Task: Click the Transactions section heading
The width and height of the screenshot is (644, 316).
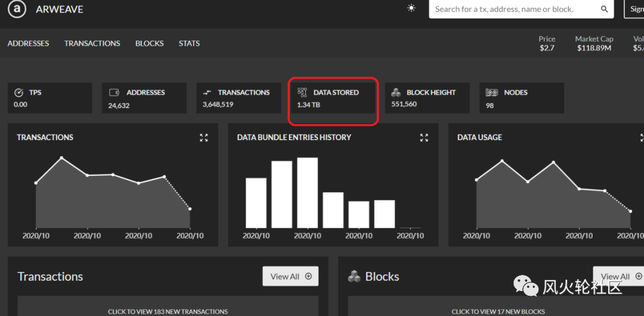Action: pos(50,276)
